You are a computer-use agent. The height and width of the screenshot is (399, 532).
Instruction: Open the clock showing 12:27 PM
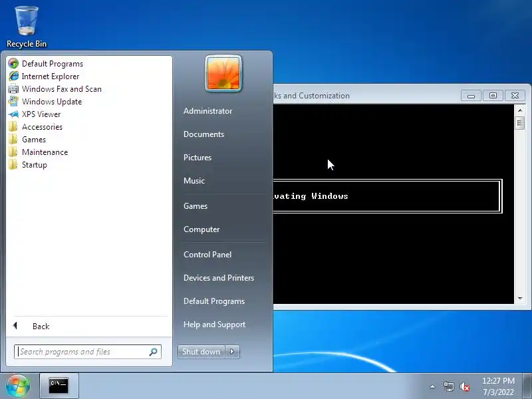coord(498,386)
